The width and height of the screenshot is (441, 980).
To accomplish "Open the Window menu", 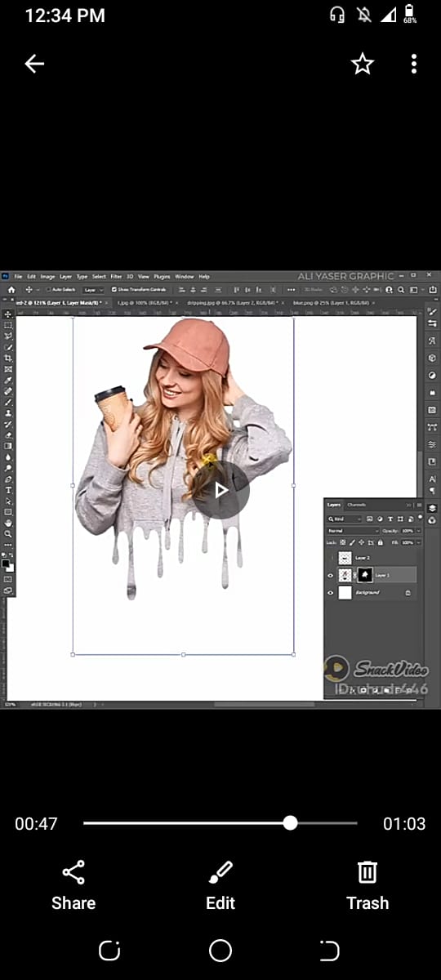I will click(183, 276).
